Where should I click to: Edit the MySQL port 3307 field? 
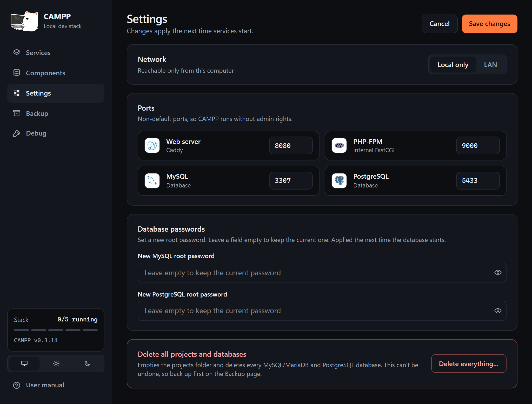(x=291, y=181)
